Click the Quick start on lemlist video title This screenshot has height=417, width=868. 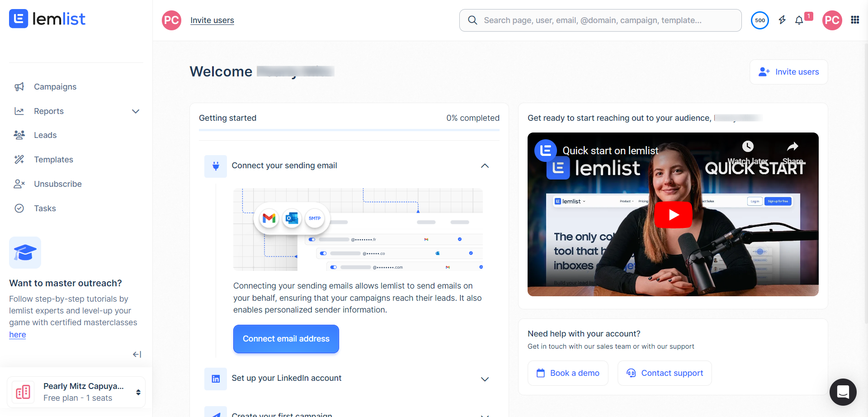tap(610, 151)
